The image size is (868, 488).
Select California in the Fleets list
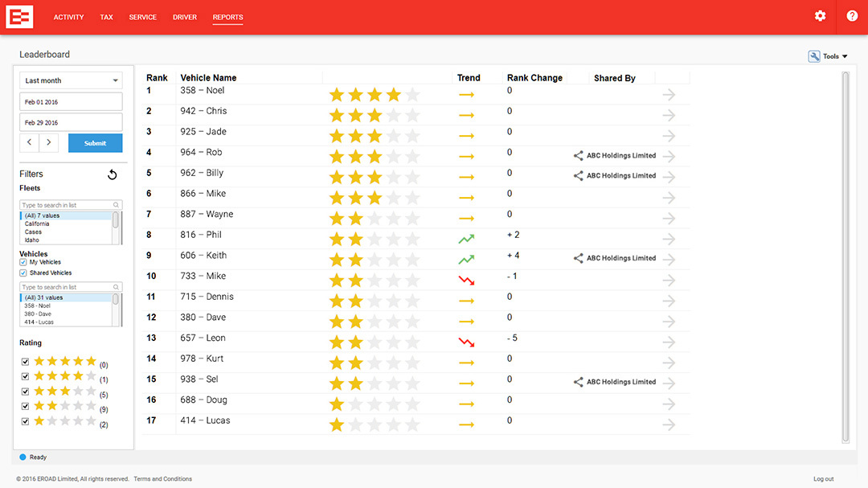click(x=37, y=223)
